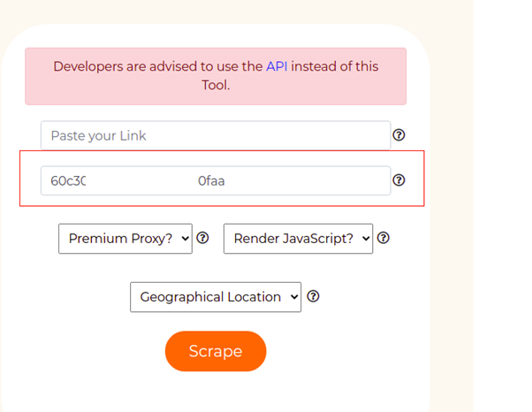Viewport: 532px width, 412px height.
Task: Click help icon beside Paste your Link field
Action: pyautogui.click(x=399, y=135)
